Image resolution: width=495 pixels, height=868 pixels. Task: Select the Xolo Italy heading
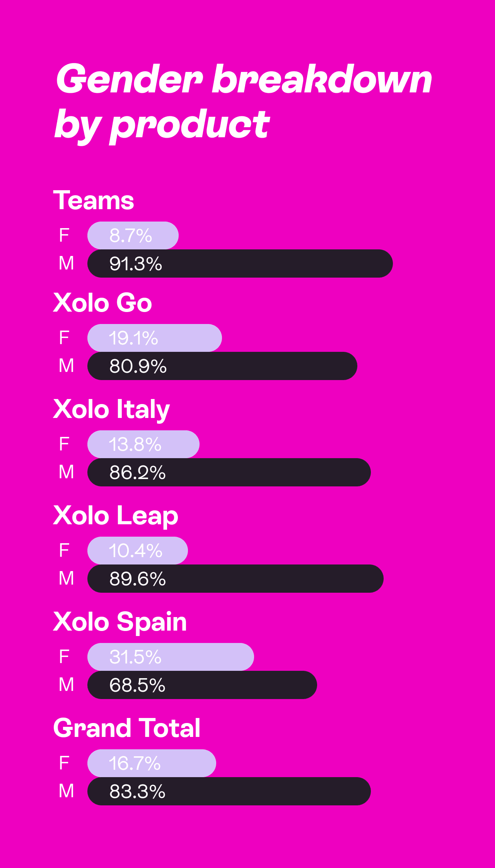point(111,409)
